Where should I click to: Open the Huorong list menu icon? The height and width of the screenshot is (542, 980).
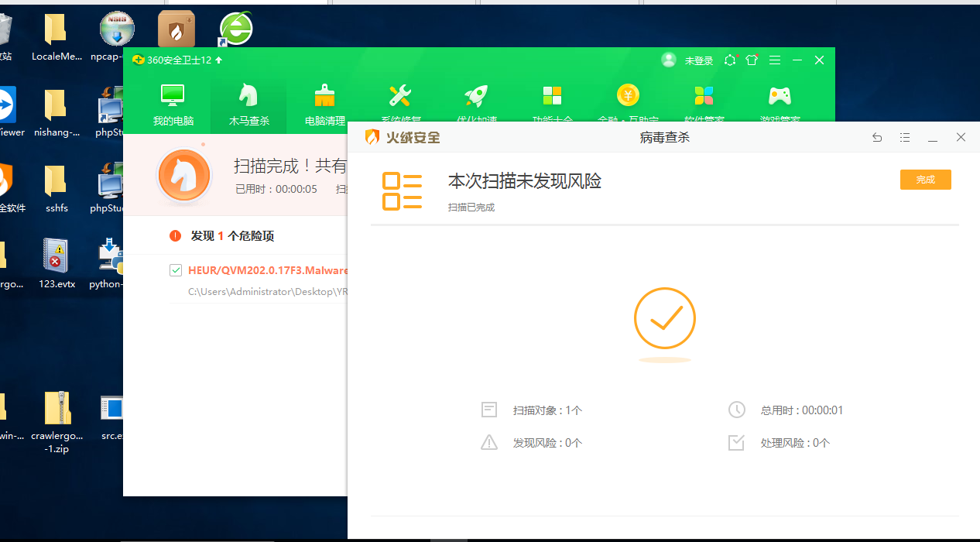point(905,137)
